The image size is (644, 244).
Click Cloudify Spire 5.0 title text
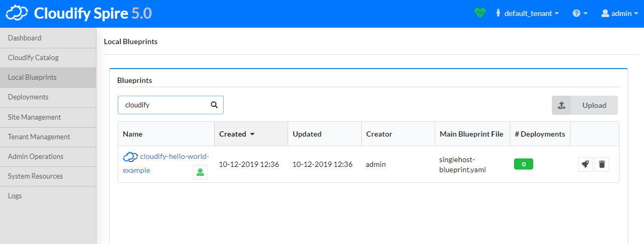click(93, 13)
